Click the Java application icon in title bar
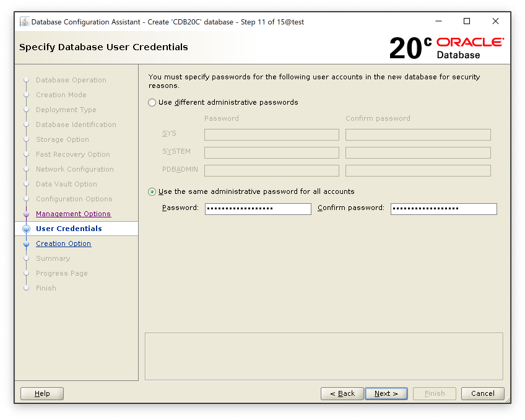 (x=24, y=22)
